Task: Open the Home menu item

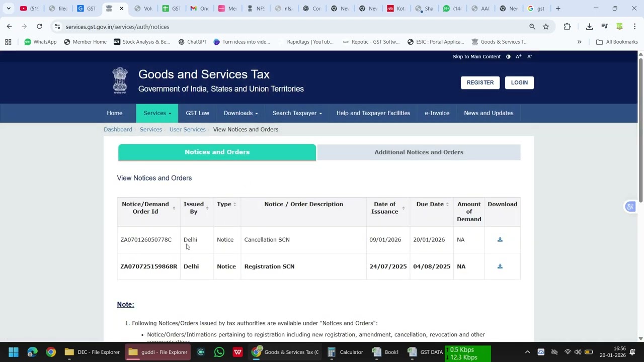Action: coord(115,113)
